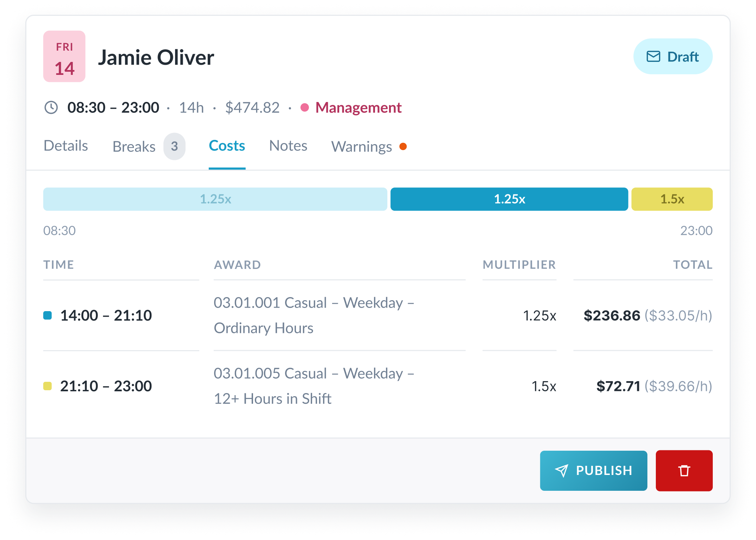Screen dimensions: 756x540
Task: Click the orange warning dot indicator
Action: pos(403,146)
